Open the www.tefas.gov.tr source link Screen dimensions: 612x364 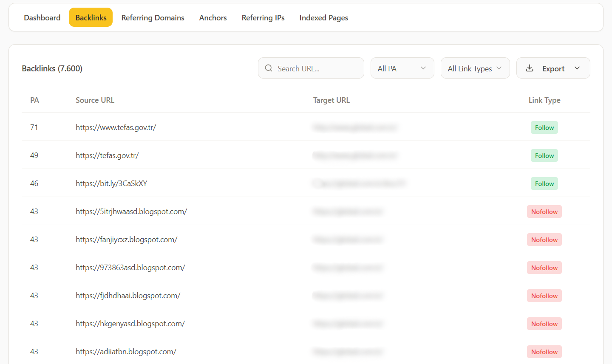[116, 127]
